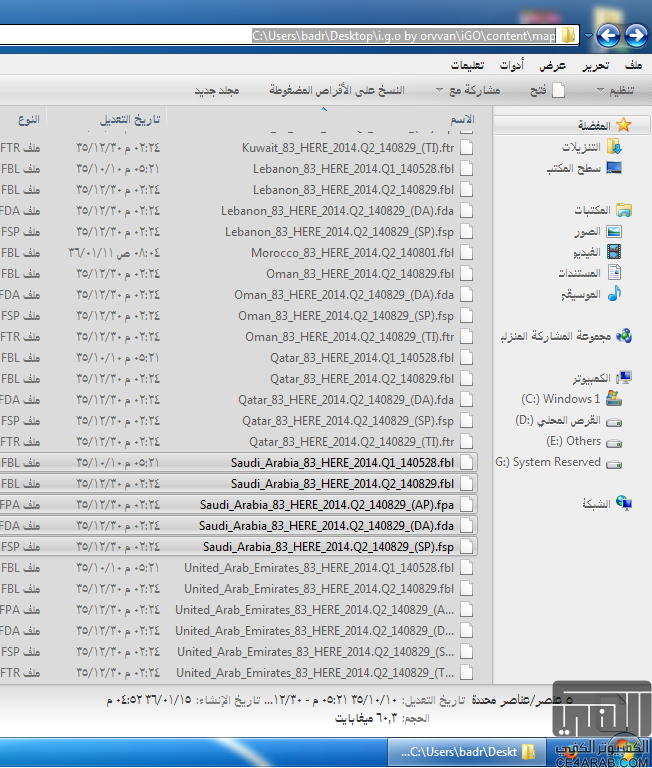This screenshot has width=652, height=768.
Task: Open the (E:) Others drive icon
Action: tap(614, 442)
